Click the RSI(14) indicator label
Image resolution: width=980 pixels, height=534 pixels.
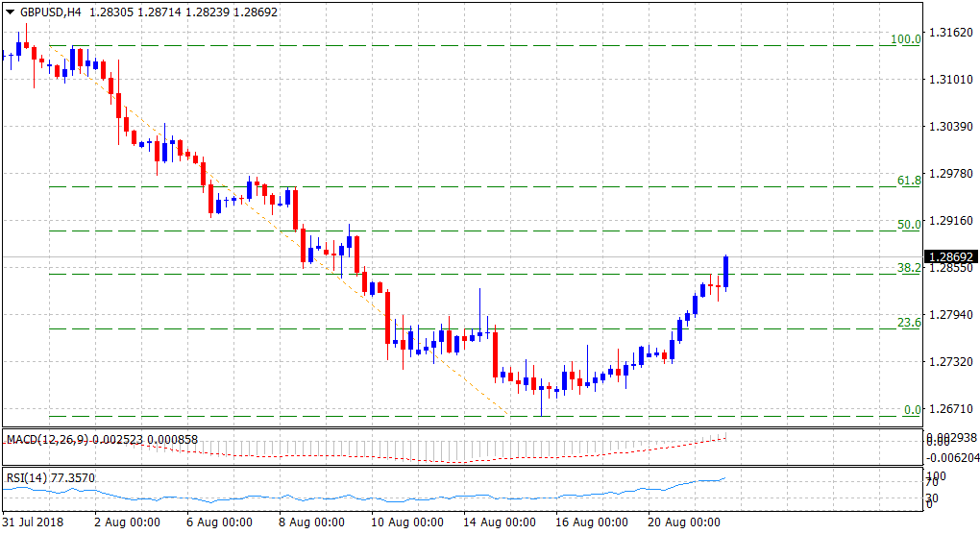29,477
